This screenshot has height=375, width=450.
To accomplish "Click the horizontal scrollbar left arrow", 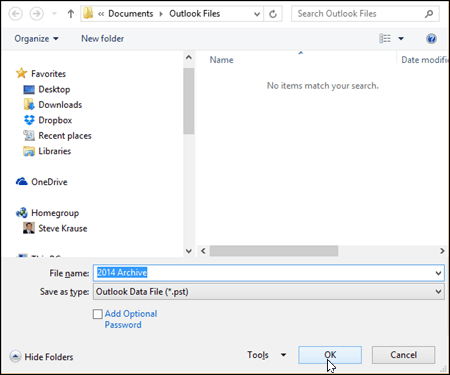I will pyautogui.click(x=203, y=251).
